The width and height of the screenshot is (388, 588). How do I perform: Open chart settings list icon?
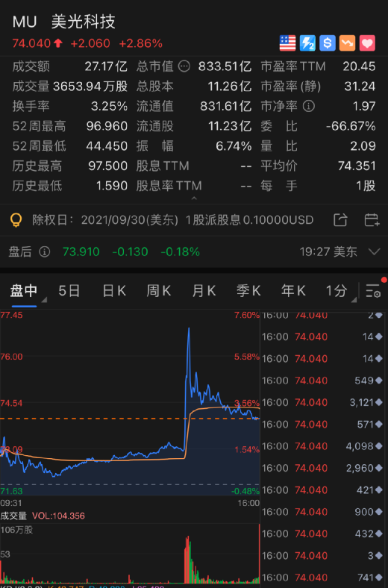tap(373, 290)
